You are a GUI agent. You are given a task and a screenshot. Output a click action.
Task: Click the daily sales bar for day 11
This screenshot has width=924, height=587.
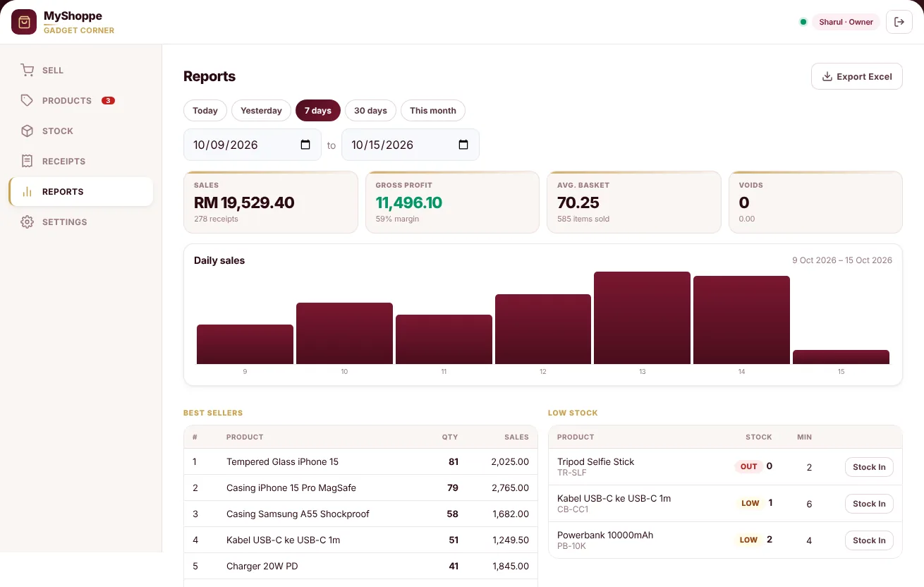[x=444, y=339]
